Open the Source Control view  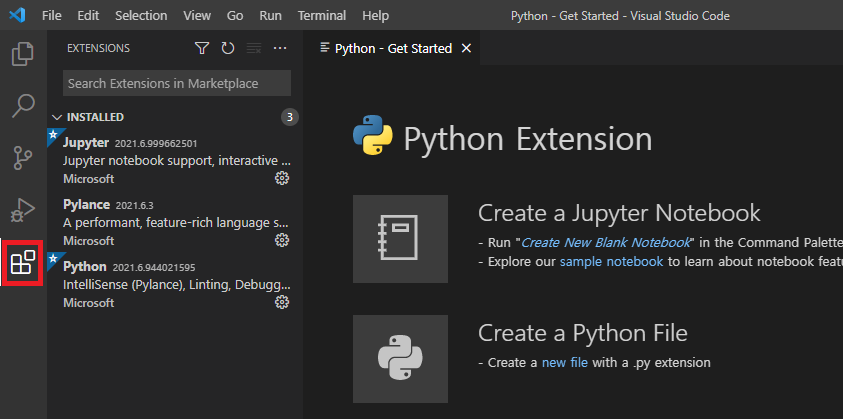tap(23, 158)
